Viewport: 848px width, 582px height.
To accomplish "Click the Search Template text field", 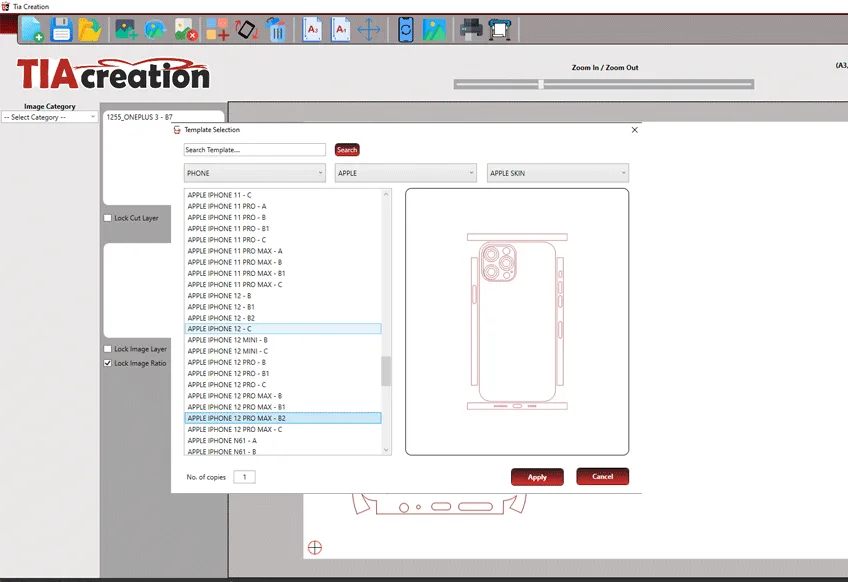I will point(255,150).
